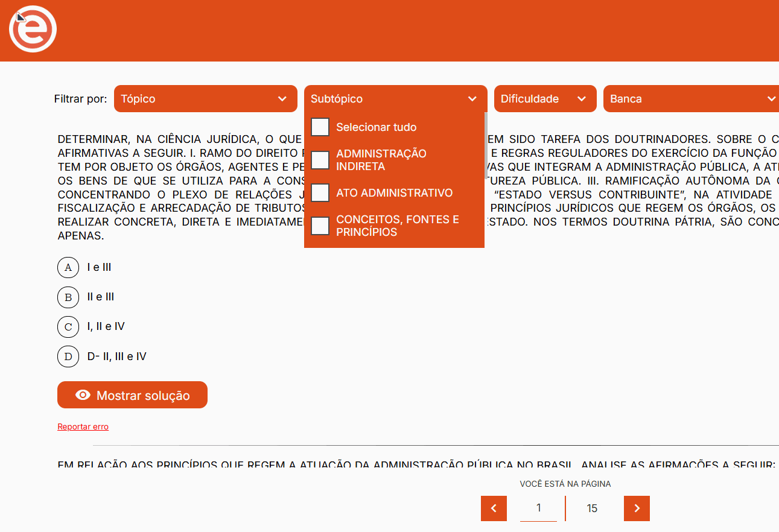779x532 pixels.
Task: Open the Banca filter dropdown
Action: point(691,99)
